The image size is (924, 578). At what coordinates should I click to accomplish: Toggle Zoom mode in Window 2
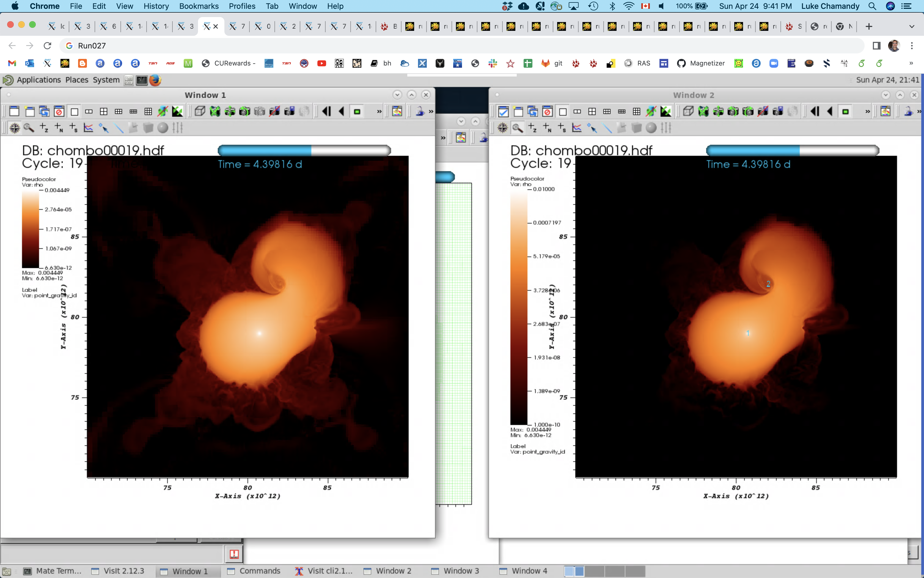(518, 128)
